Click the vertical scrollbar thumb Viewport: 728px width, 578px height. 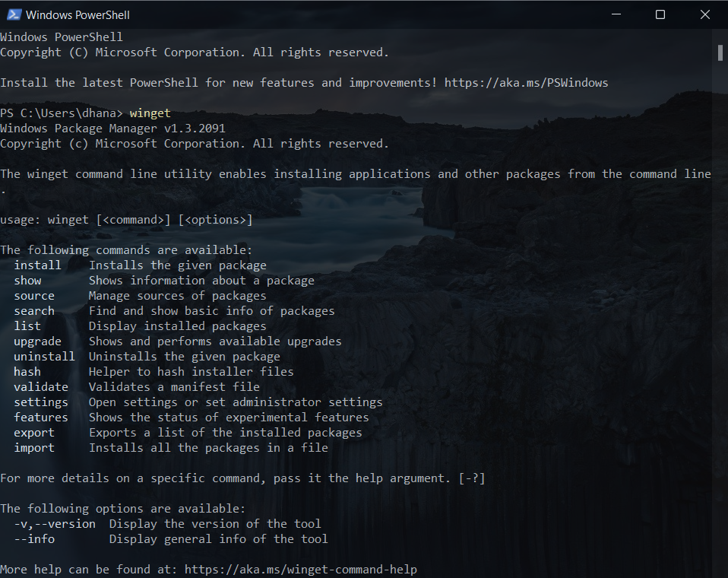720,52
